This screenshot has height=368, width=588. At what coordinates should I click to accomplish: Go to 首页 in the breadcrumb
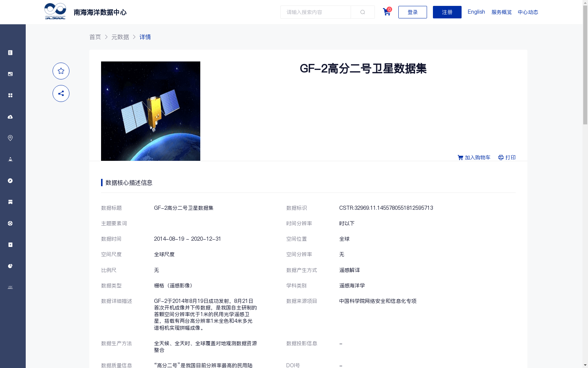coord(95,37)
